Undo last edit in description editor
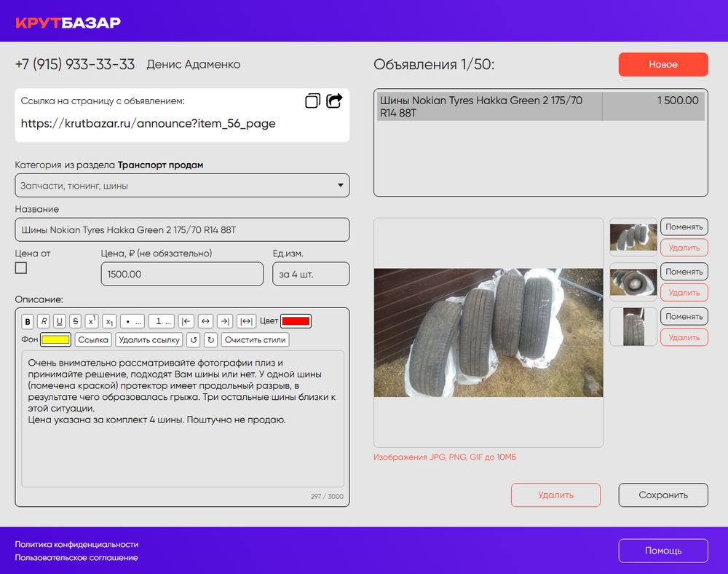Viewport: 728px width, 574px height. [x=193, y=340]
